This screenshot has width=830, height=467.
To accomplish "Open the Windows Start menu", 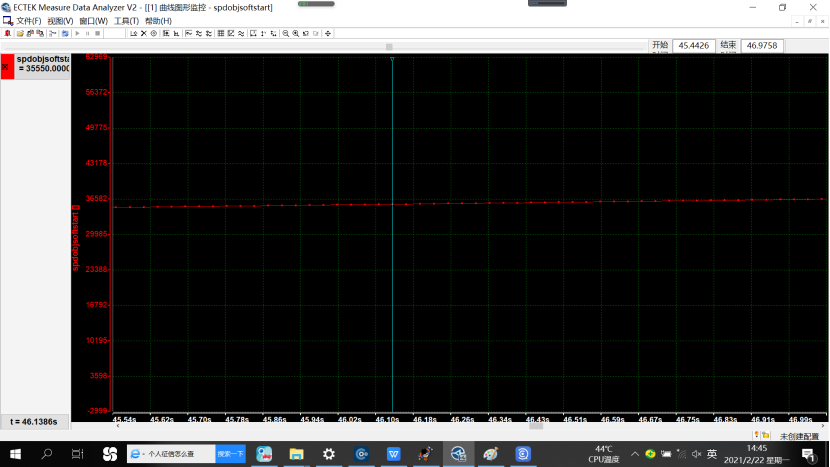I will click(15, 454).
